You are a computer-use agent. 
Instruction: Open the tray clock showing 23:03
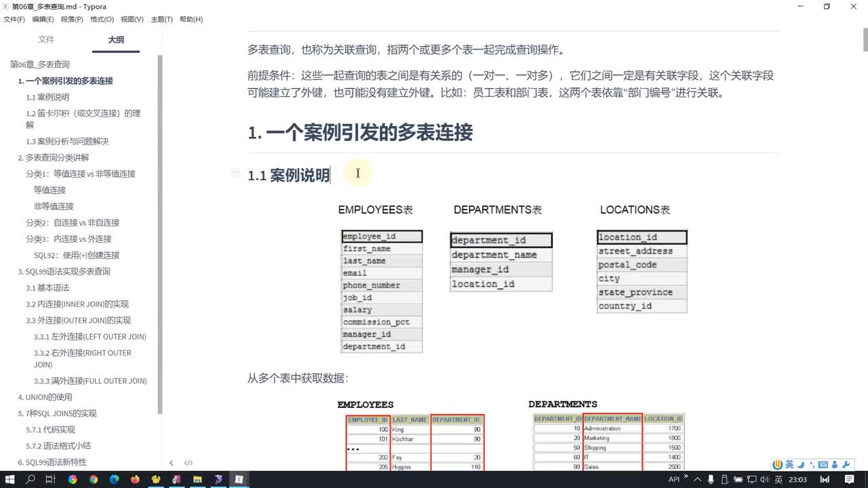pyautogui.click(x=798, y=479)
